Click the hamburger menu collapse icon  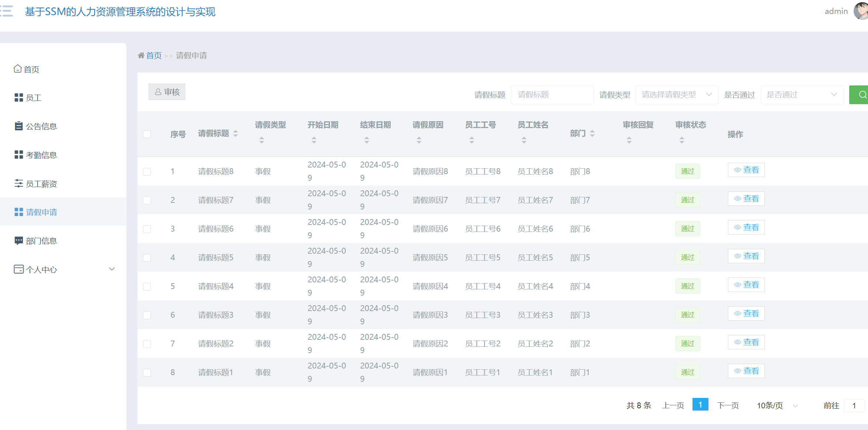click(x=7, y=11)
